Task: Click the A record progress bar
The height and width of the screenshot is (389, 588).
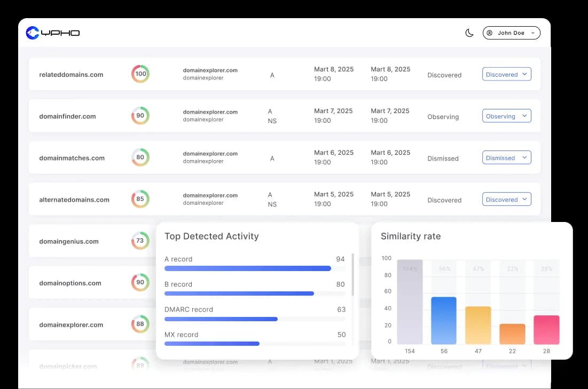Action: [x=248, y=268]
